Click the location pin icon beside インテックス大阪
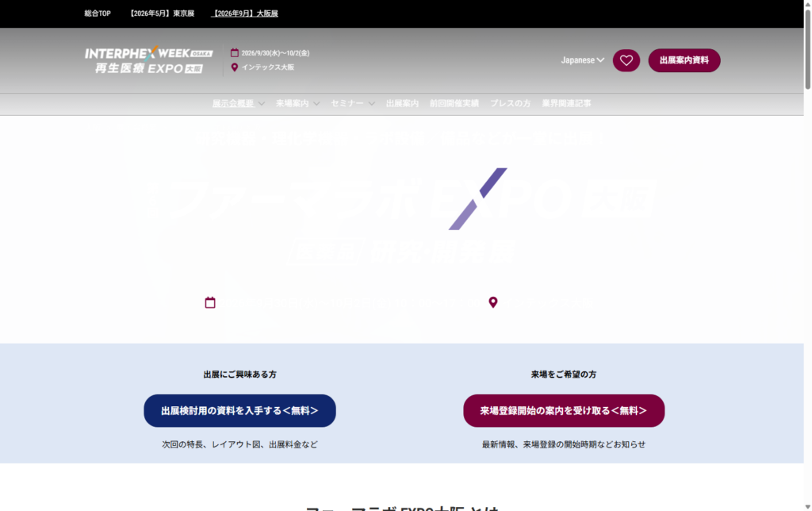 pyautogui.click(x=234, y=67)
